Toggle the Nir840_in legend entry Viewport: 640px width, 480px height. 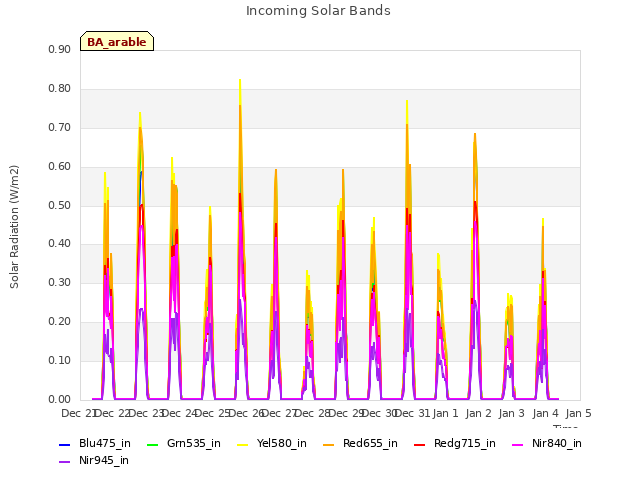(547, 443)
